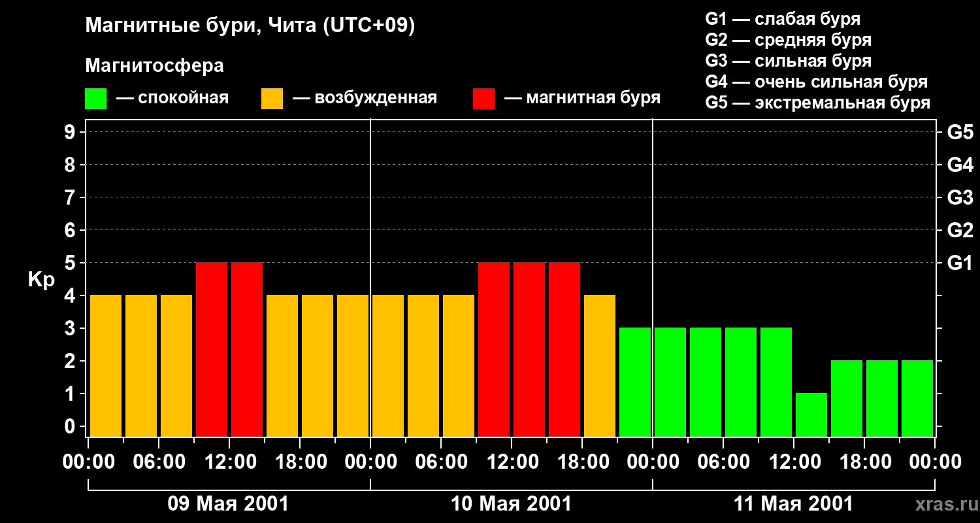Click the 'G3 — сильная буря' legend line
This screenshot has width=980, height=523.
click(x=788, y=61)
